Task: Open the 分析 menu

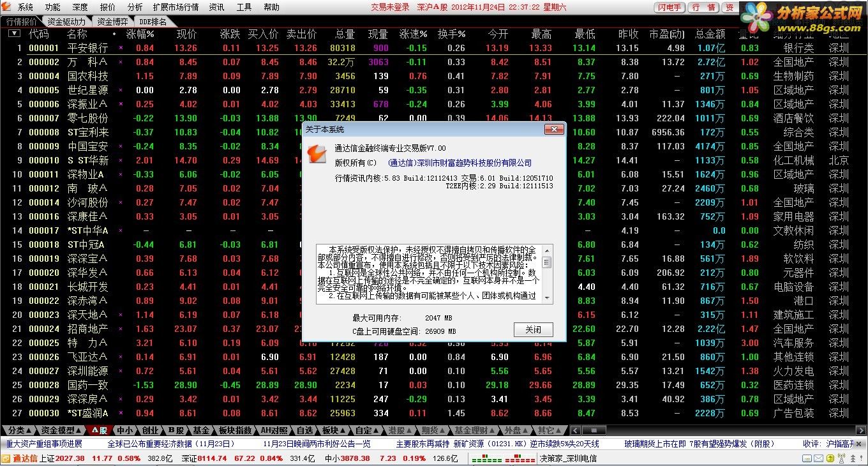Action: [135, 8]
